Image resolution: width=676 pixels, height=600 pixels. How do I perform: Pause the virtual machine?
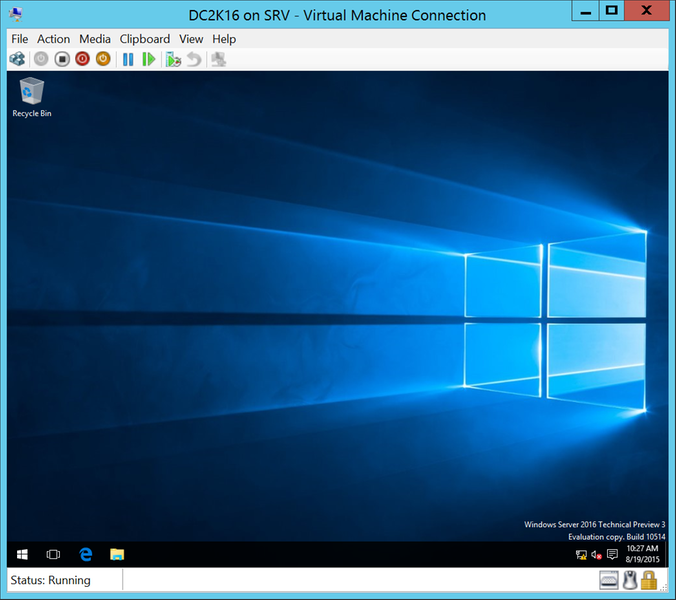(128, 59)
